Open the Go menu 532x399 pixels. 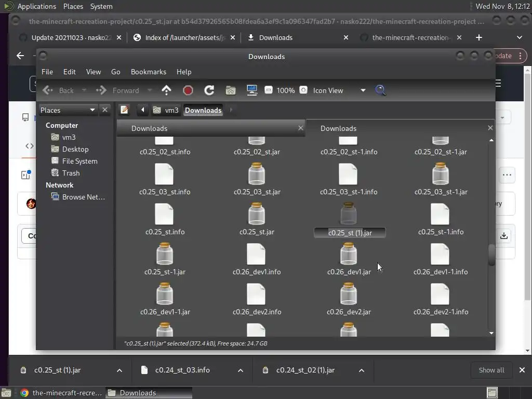click(x=116, y=72)
